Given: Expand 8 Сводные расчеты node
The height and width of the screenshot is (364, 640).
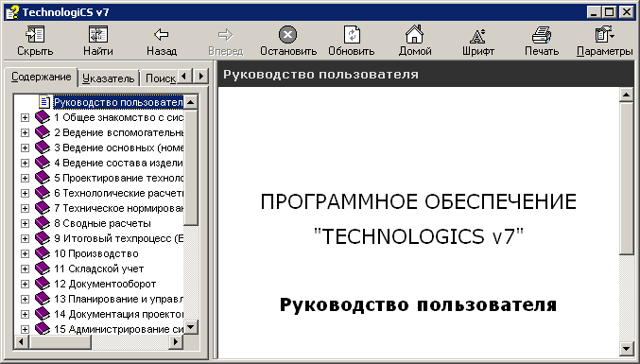Looking at the screenshot, I should (25, 223).
